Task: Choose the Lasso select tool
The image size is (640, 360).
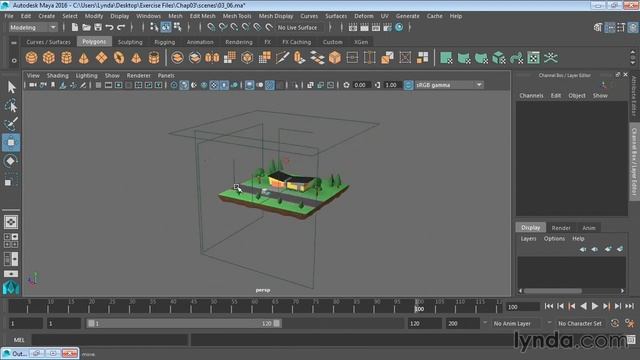Action: pos(11,106)
